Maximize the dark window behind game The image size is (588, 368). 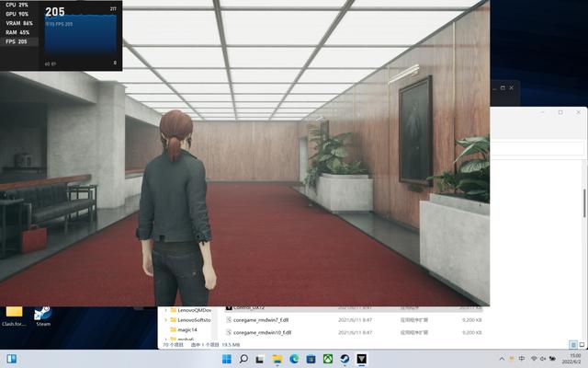click(x=503, y=88)
